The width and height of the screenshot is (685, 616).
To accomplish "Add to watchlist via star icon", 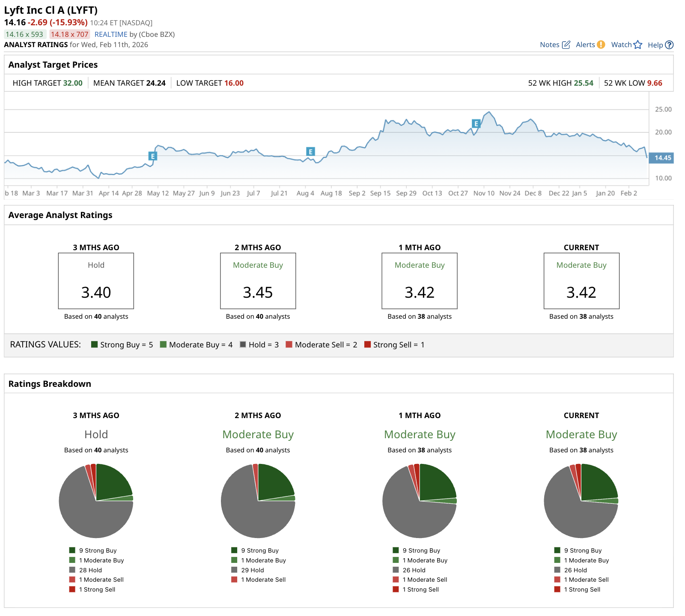I will click(638, 45).
